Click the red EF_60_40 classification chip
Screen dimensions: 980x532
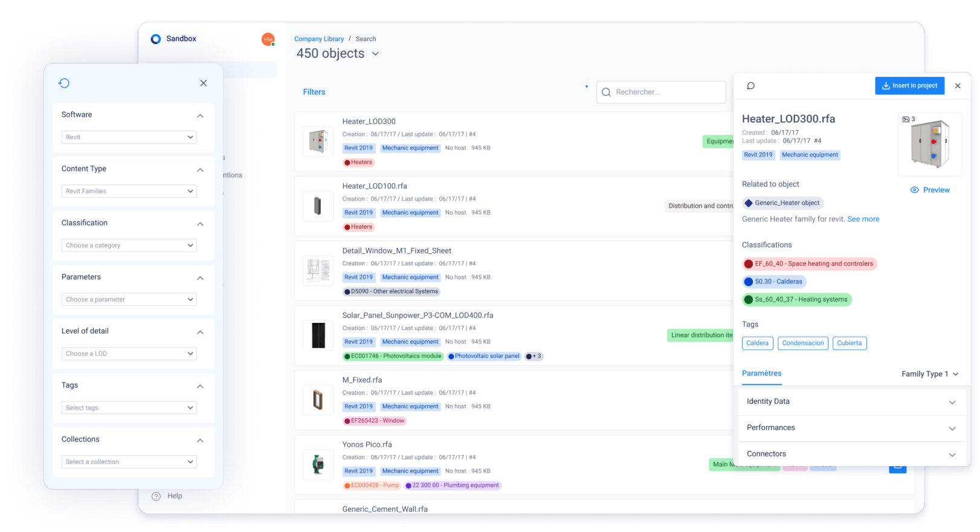click(809, 264)
